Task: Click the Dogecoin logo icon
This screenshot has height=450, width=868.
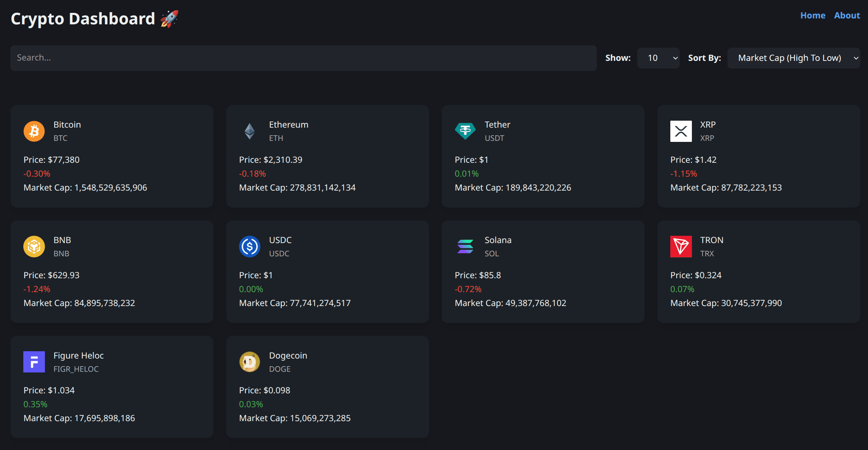Action: (249, 362)
